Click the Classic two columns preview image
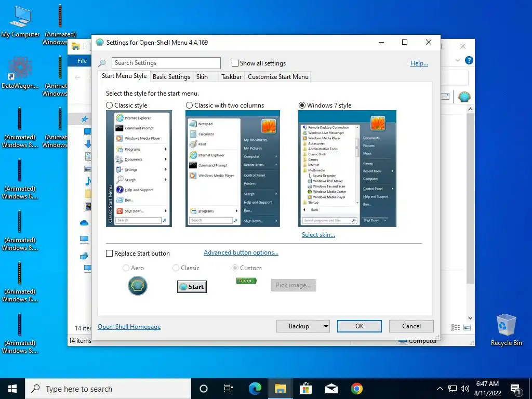The width and height of the screenshot is (532, 399). [232, 168]
